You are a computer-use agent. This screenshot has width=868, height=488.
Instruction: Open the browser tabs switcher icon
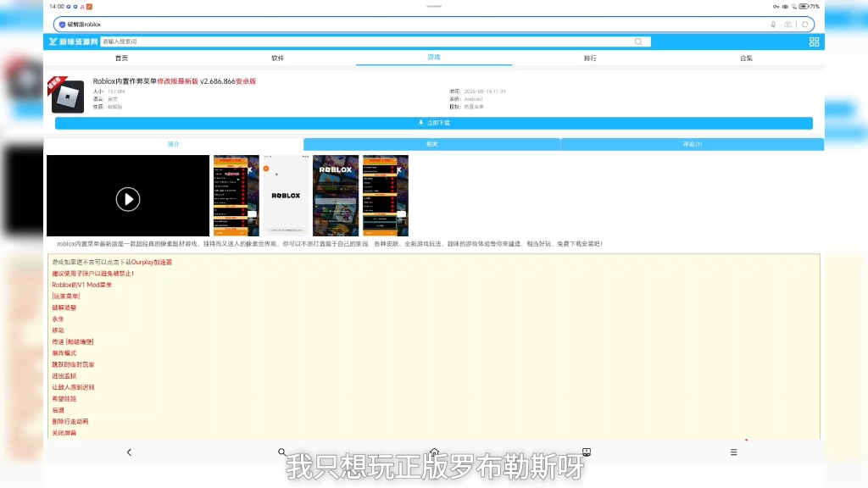pyautogui.click(x=587, y=452)
